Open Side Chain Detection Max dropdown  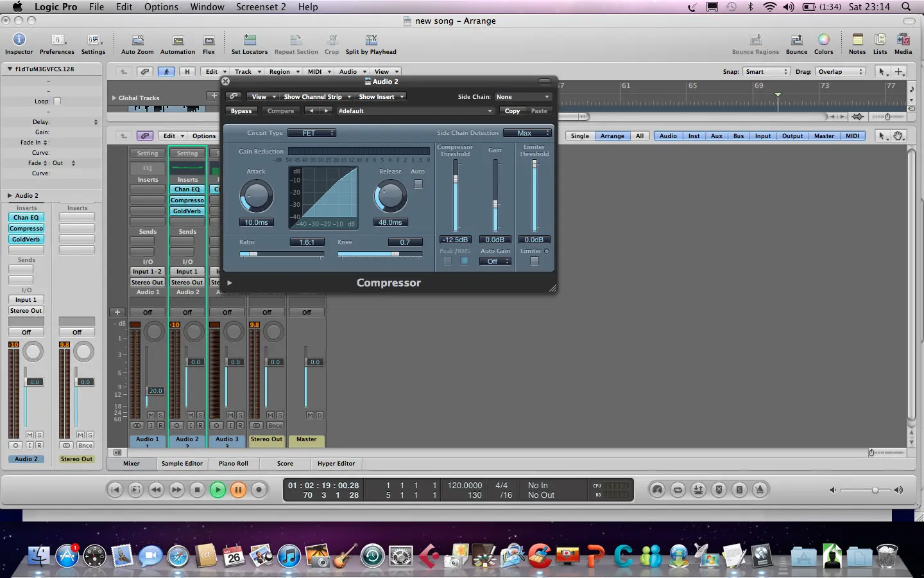[527, 133]
